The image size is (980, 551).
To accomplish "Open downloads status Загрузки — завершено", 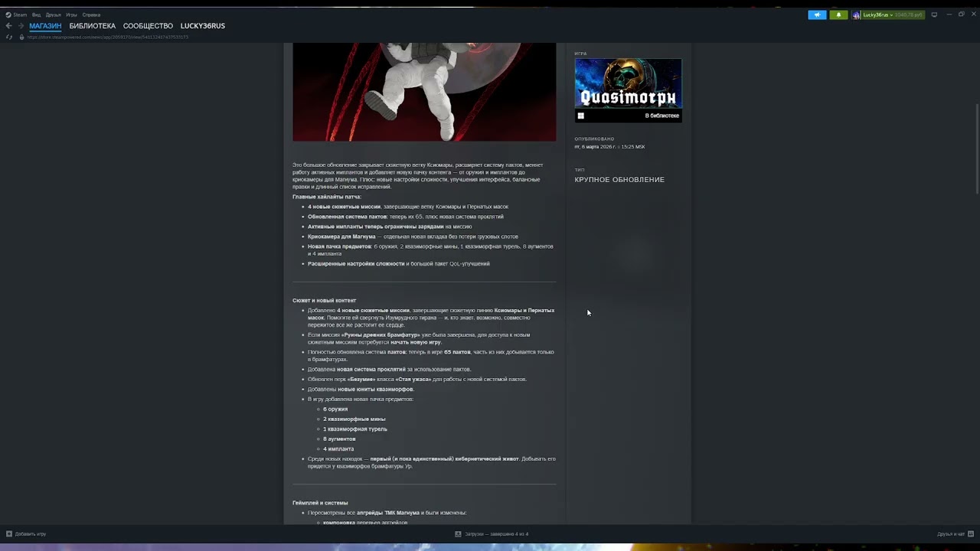I will point(497,534).
